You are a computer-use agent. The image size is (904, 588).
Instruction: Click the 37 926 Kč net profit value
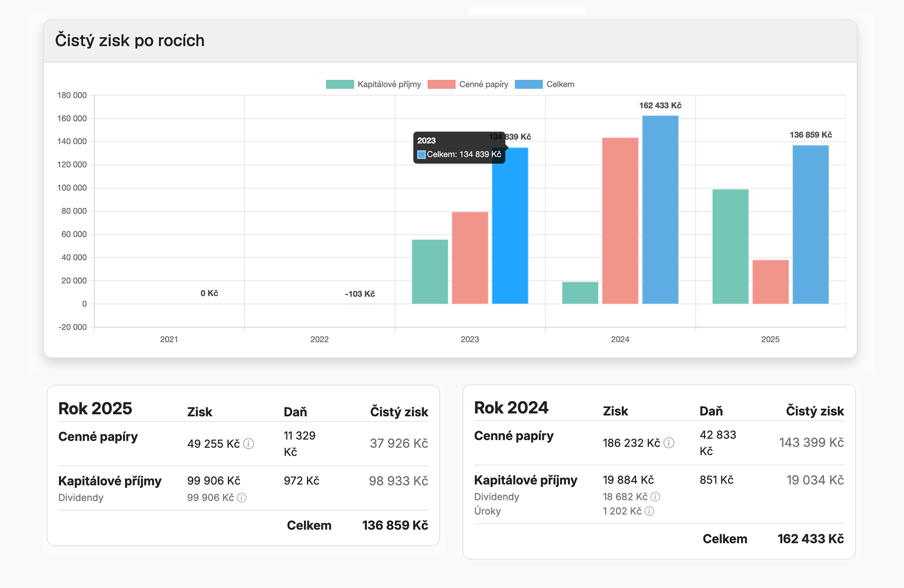click(x=399, y=444)
